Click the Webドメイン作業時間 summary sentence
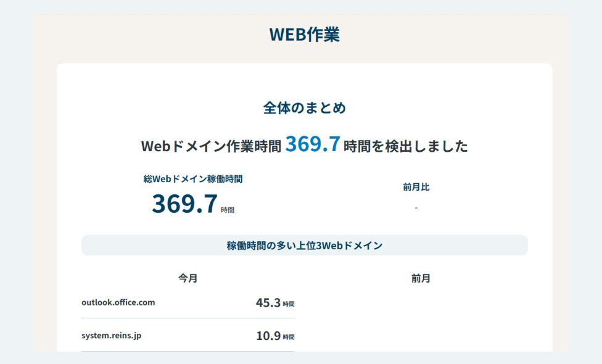Viewport: 602px width, 364px height. (305, 145)
